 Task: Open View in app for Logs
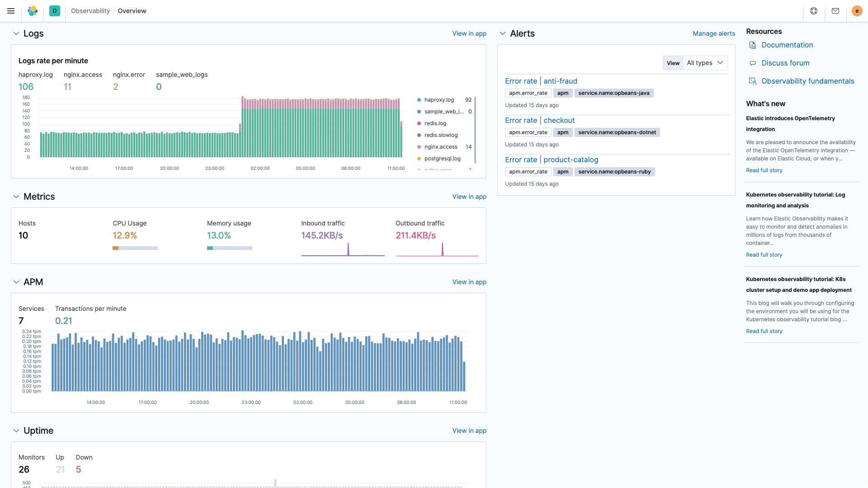pyautogui.click(x=469, y=33)
